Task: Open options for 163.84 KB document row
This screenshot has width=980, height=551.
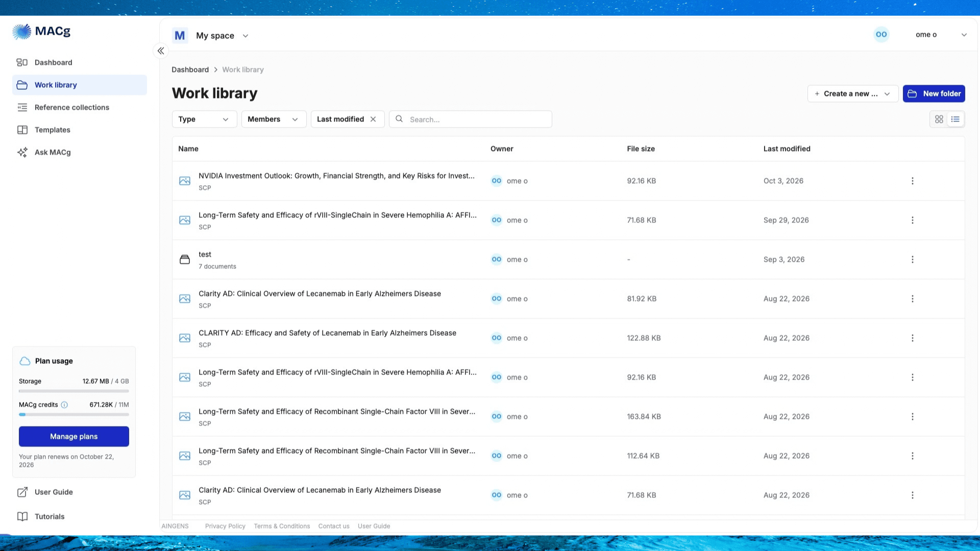Action: click(x=912, y=416)
